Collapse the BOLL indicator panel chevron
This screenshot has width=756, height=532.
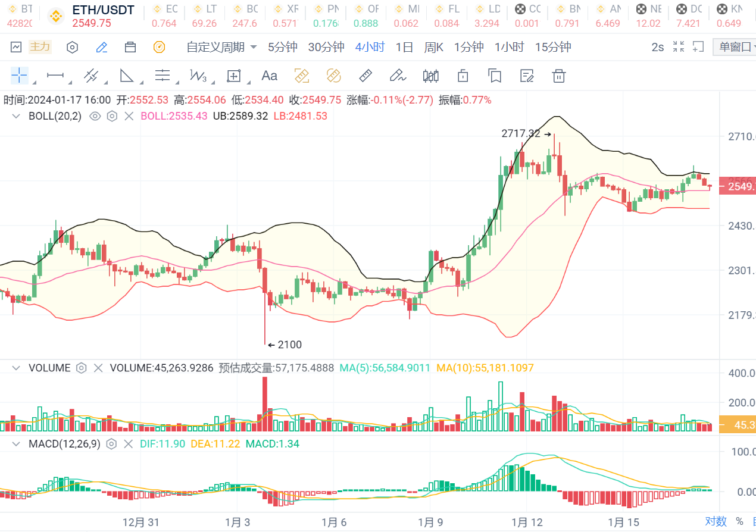click(x=17, y=116)
